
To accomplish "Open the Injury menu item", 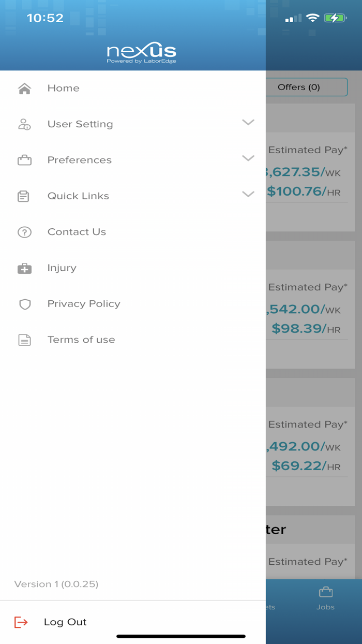I will (62, 268).
